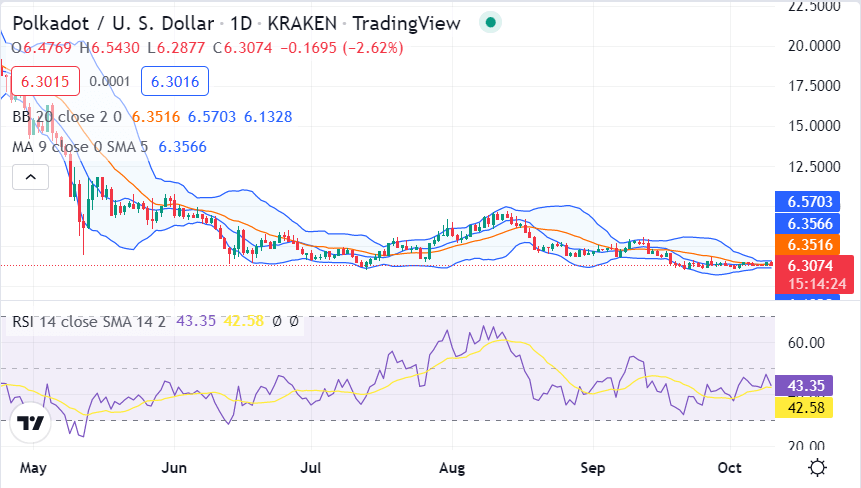The width and height of the screenshot is (861, 488).
Task: Click the MA 9 close 0 SMA 5 label
Action: pos(80,147)
